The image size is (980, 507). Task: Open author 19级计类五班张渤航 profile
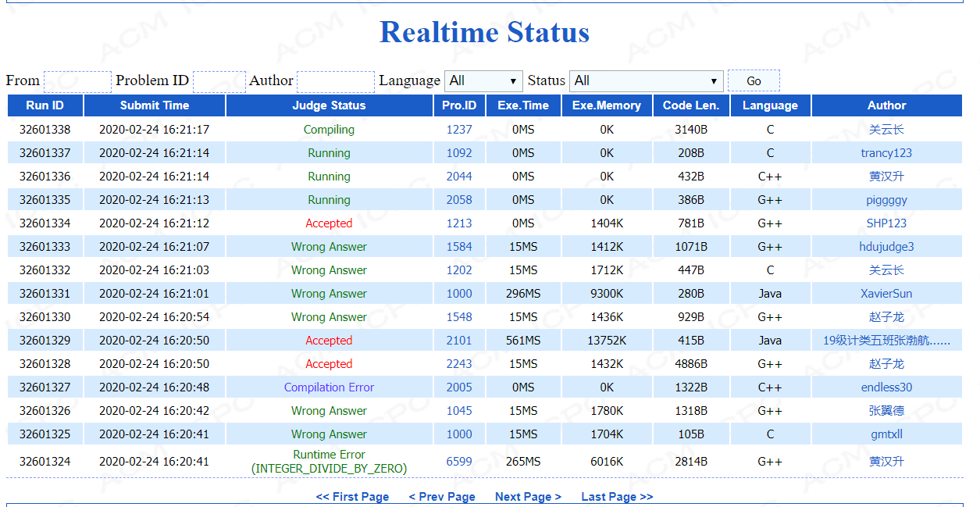point(886,341)
